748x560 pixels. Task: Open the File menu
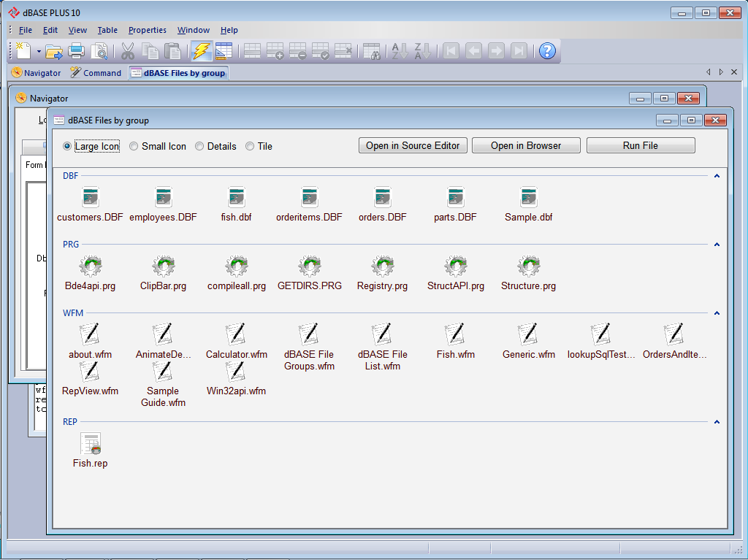pos(26,30)
